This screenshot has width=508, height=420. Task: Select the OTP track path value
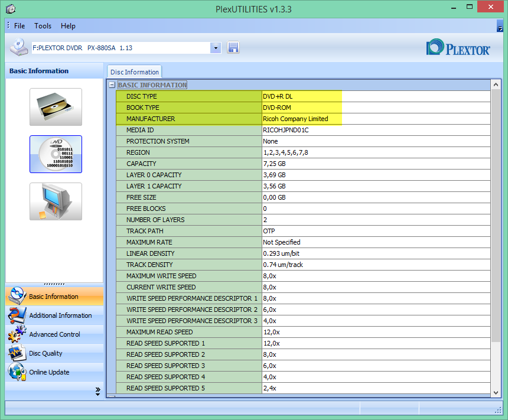pos(269,231)
